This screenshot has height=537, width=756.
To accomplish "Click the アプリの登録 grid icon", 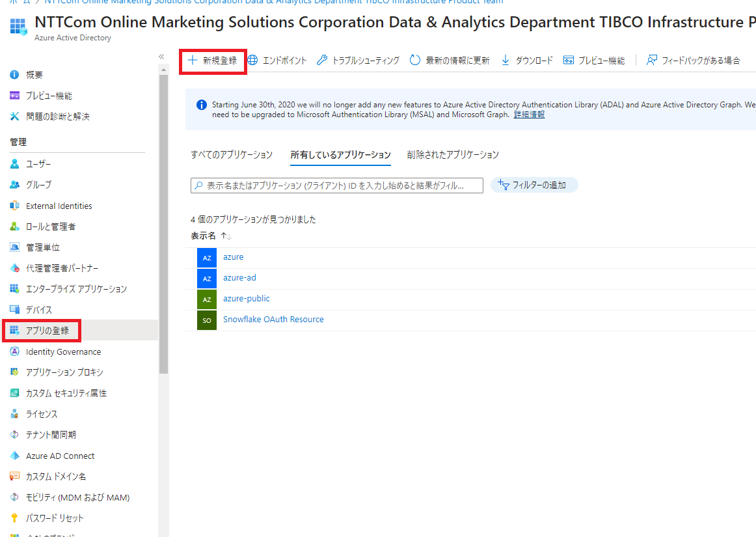I will pos(14,331).
